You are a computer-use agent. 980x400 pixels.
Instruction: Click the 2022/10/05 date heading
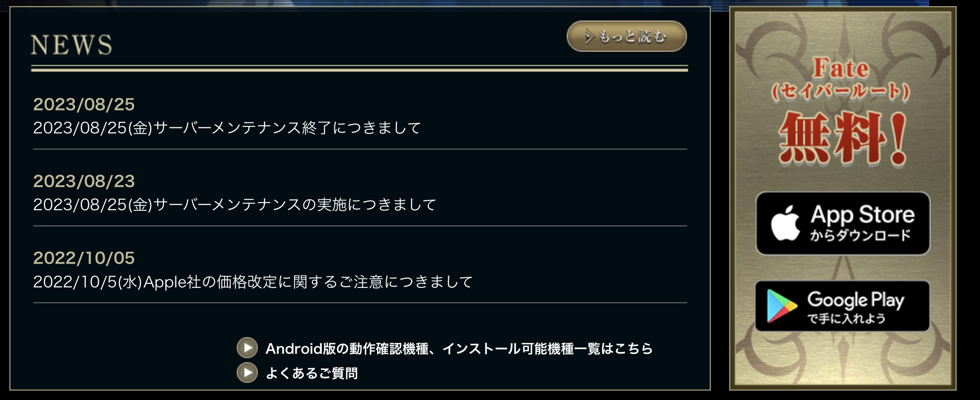84,258
